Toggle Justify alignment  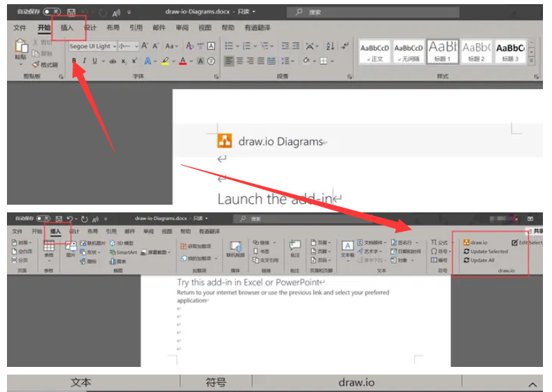point(261,61)
